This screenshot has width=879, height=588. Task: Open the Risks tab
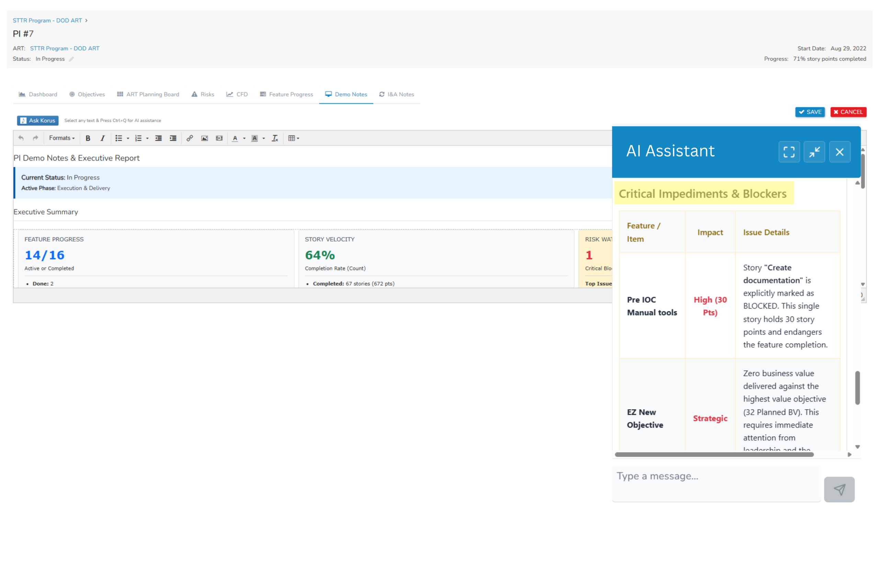tap(203, 94)
